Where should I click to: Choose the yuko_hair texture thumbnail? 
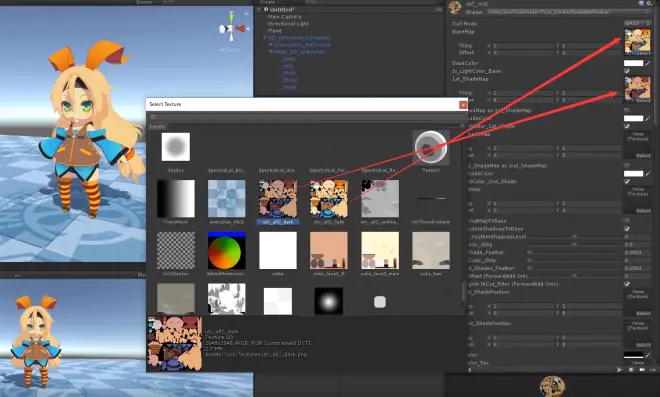431,250
